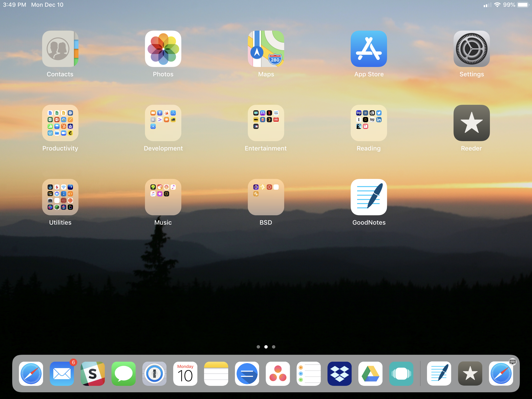The image size is (532, 399).
Task: Open Calendar showing Monday 10
Action: (x=185, y=374)
